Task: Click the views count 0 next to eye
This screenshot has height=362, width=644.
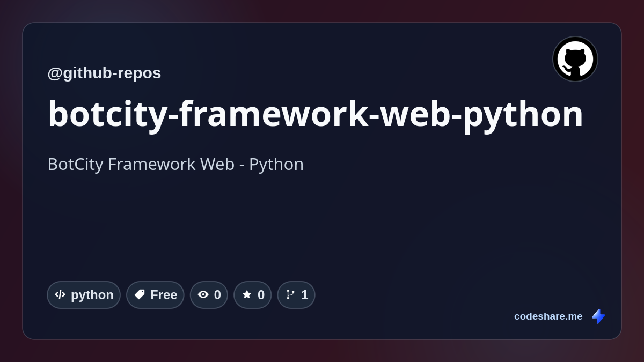Action: pos(217,295)
